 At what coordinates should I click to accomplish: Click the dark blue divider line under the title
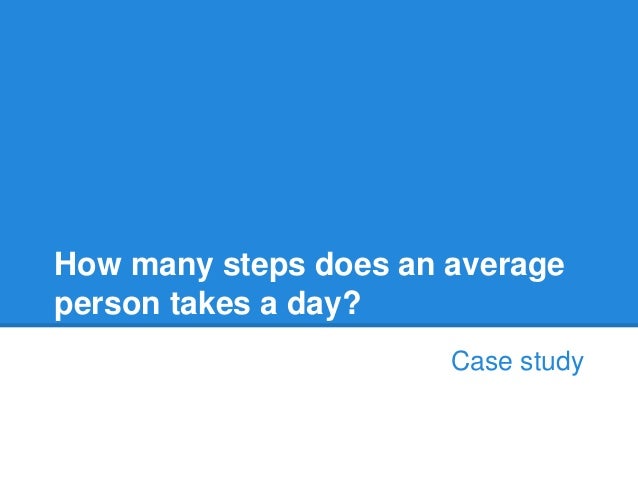[x=319, y=326]
